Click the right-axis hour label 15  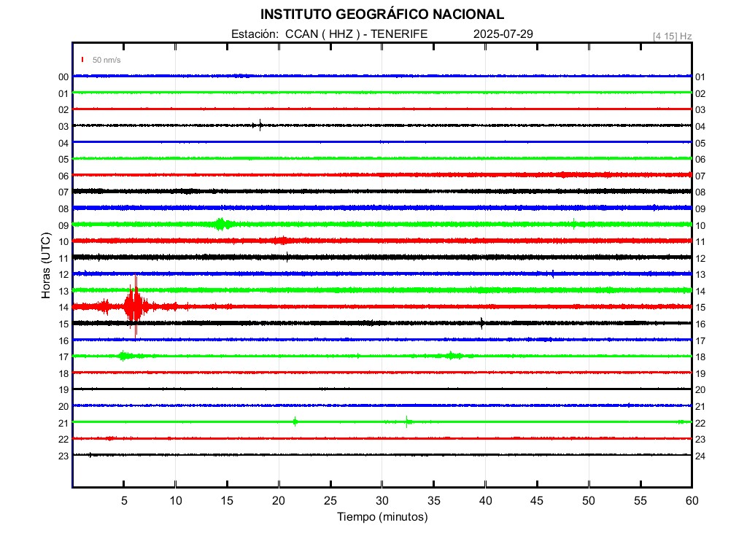(700, 308)
